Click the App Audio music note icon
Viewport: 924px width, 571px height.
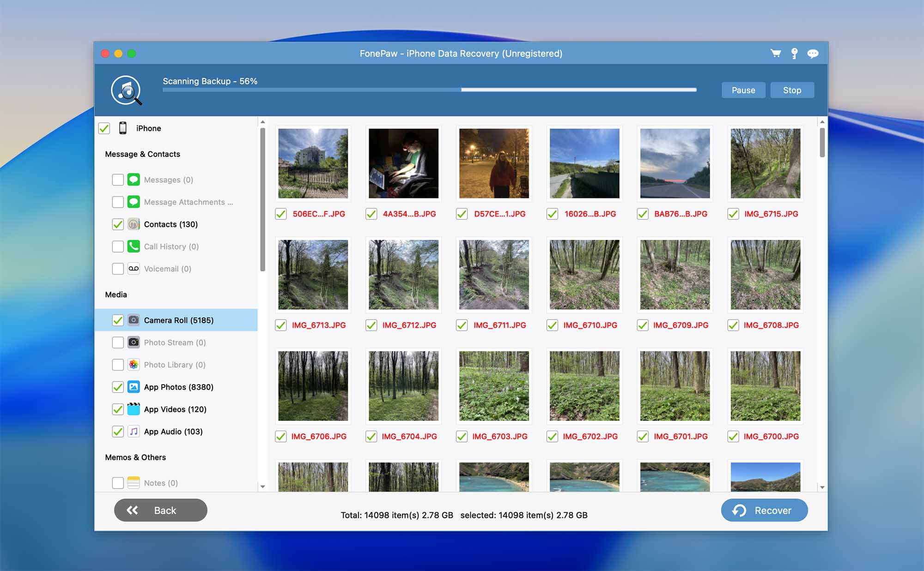click(x=134, y=432)
